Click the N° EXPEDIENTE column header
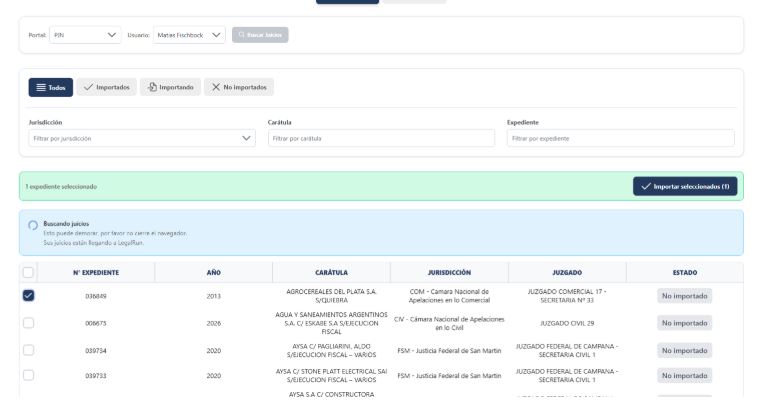Viewport: 759px width, 407px height. pyautogui.click(x=97, y=272)
